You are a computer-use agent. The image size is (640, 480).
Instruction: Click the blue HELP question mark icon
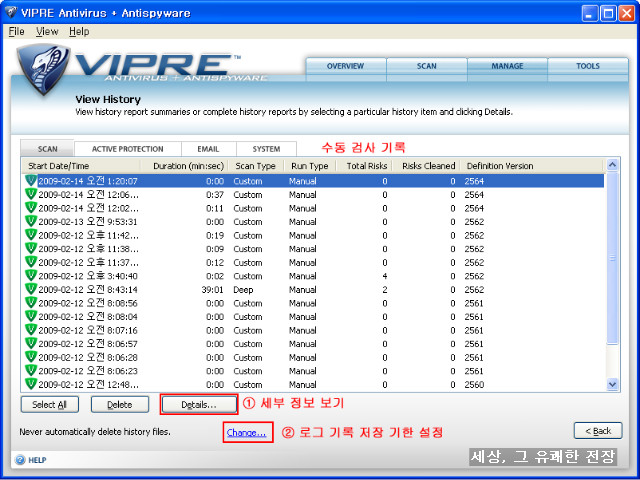pyautogui.click(x=20, y=460)
